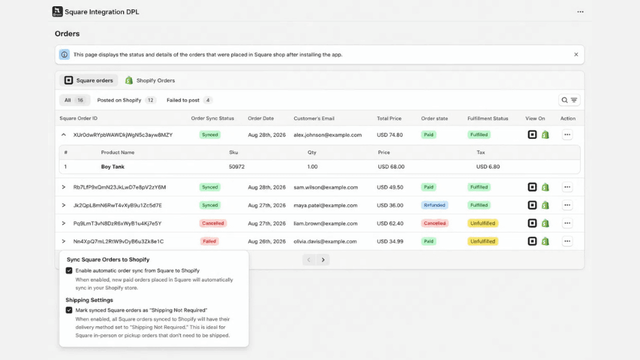Open action menu for maya.patel order
The height and width of the screenshot is (360, 640).
[x=567, y=205]
